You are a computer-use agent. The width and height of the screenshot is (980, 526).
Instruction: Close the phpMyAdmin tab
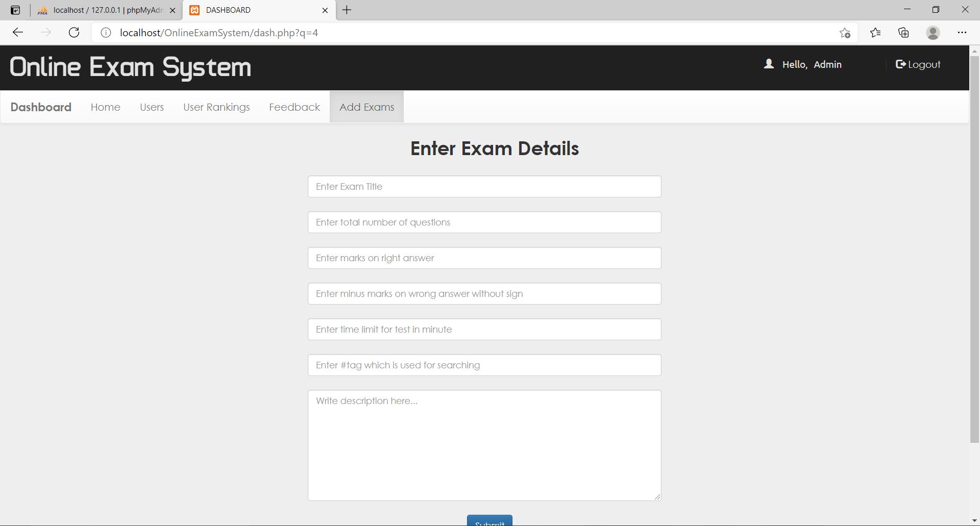[x=173, y=10]
